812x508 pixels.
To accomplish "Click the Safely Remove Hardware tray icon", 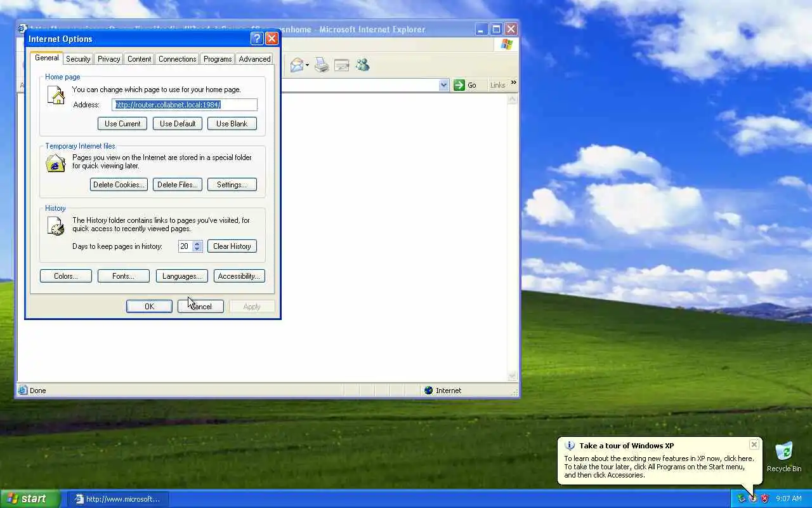I will click(x=740, y=499).
